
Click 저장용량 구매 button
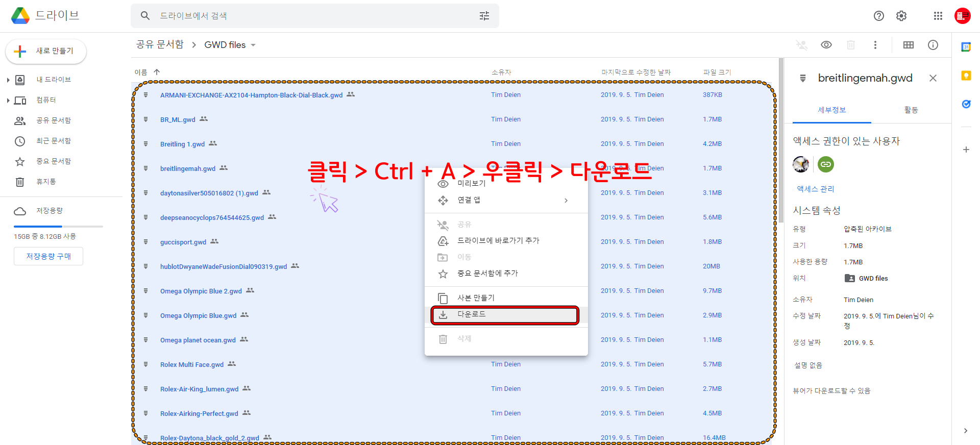point(48,256)
